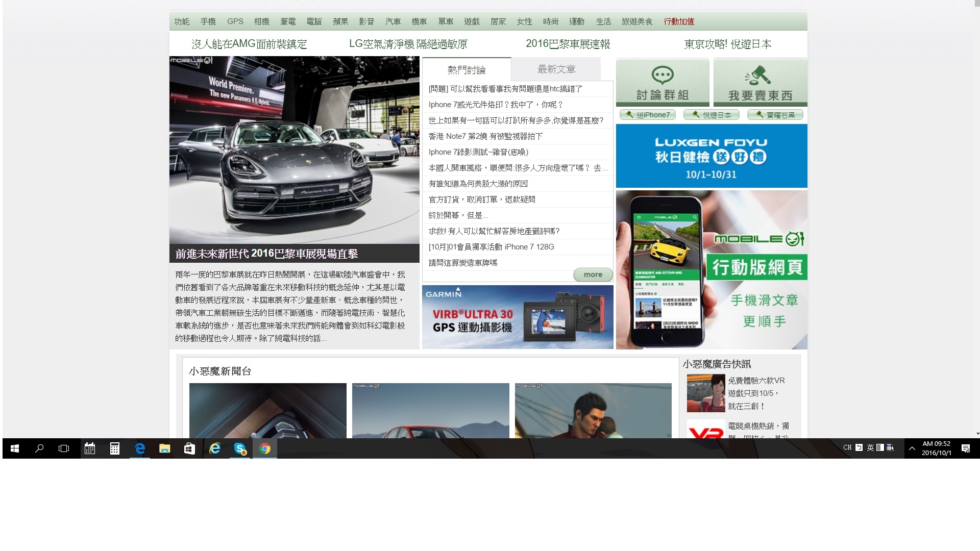The width and height of the screenshot is (980, 551).
Task: Open Task View from the taskbar
Action: [x=64, y=448]
